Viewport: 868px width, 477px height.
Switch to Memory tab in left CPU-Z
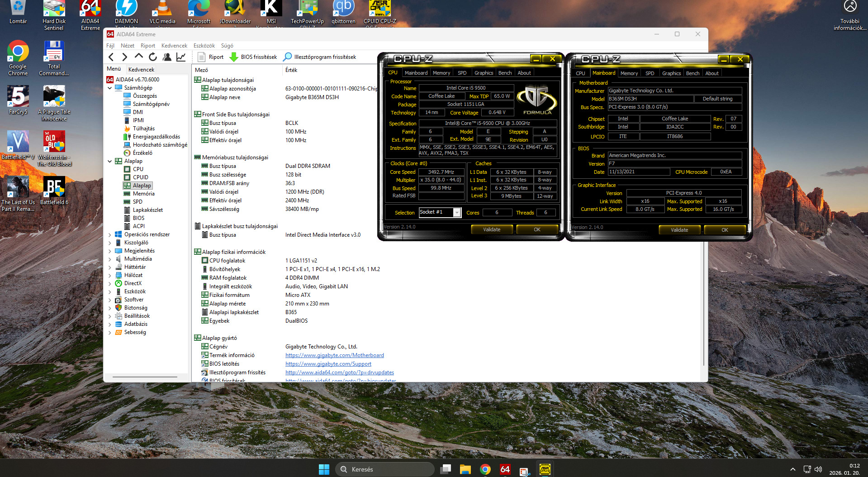pyautogui.click(x=441, y=73)
